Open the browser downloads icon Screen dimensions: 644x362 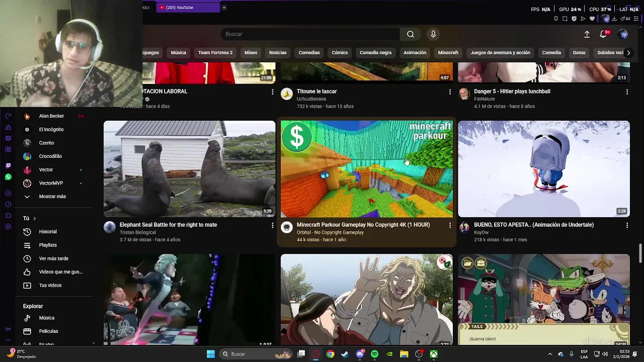pos(614,19)
